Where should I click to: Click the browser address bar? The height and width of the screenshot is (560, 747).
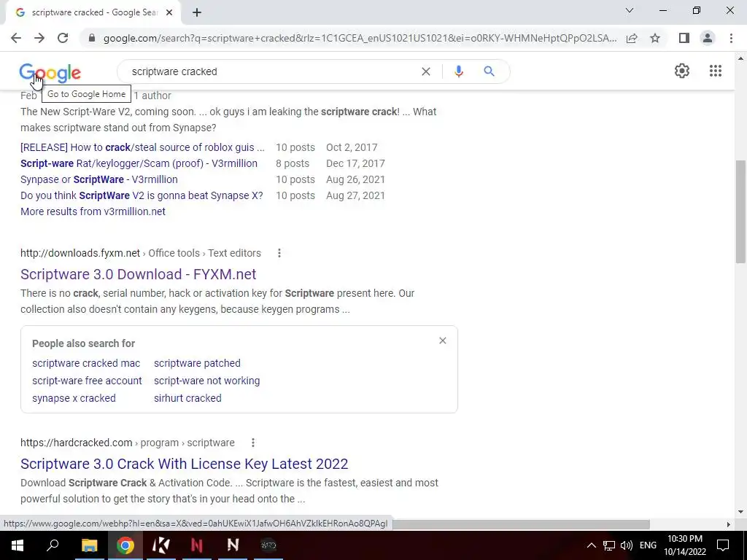coord(360,38)
